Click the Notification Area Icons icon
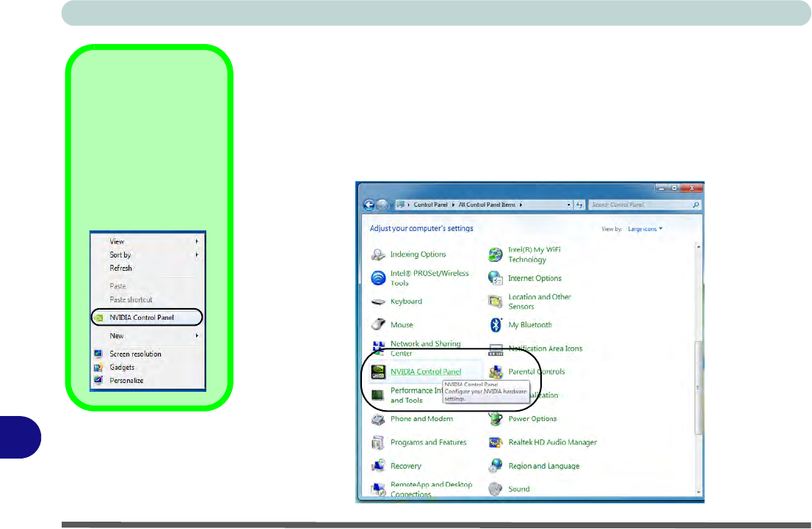812x529 pixels. pos(496,350)
